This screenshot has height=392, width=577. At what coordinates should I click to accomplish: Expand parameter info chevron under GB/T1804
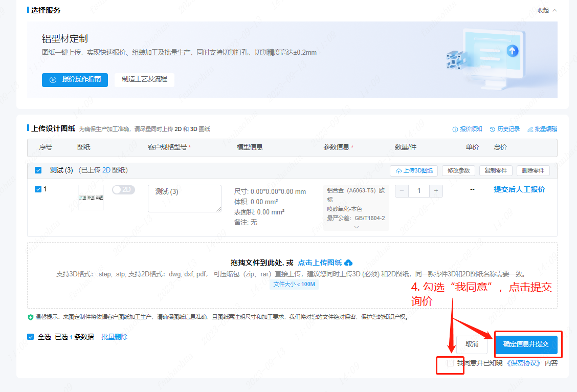[x=357, y=227]
